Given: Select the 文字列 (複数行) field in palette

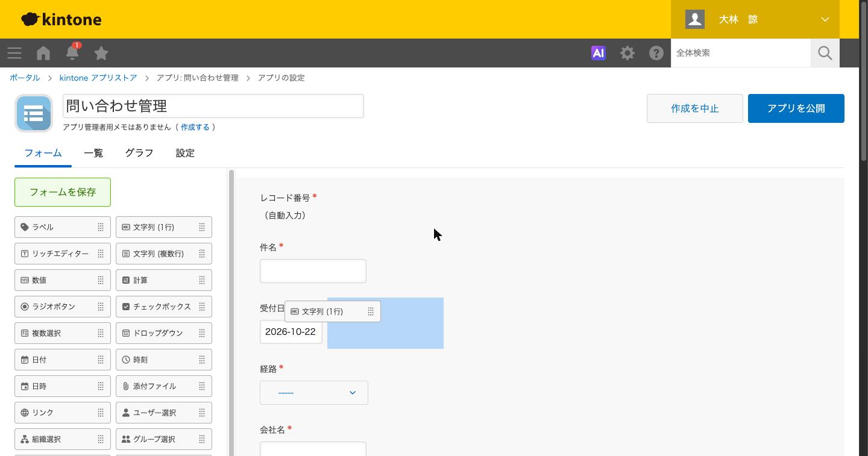Looking at the screenshot, I should pyautogui.click(x=164, y=254).
